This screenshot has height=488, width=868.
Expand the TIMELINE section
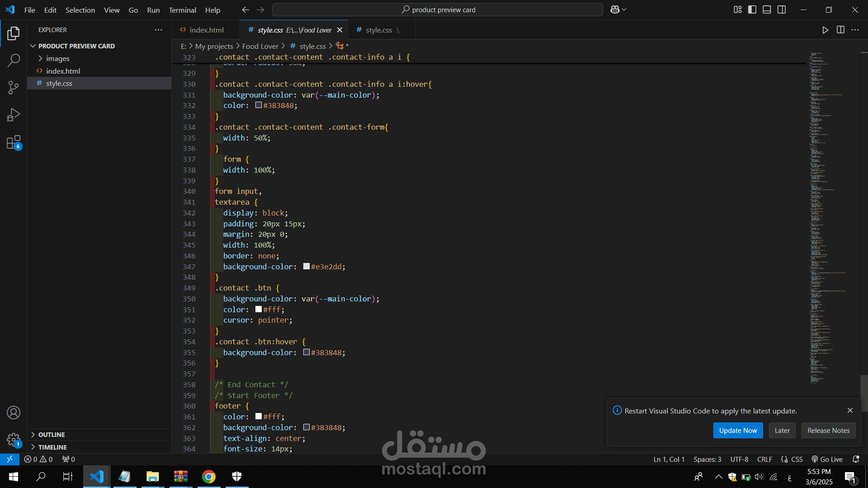(52, 447)
